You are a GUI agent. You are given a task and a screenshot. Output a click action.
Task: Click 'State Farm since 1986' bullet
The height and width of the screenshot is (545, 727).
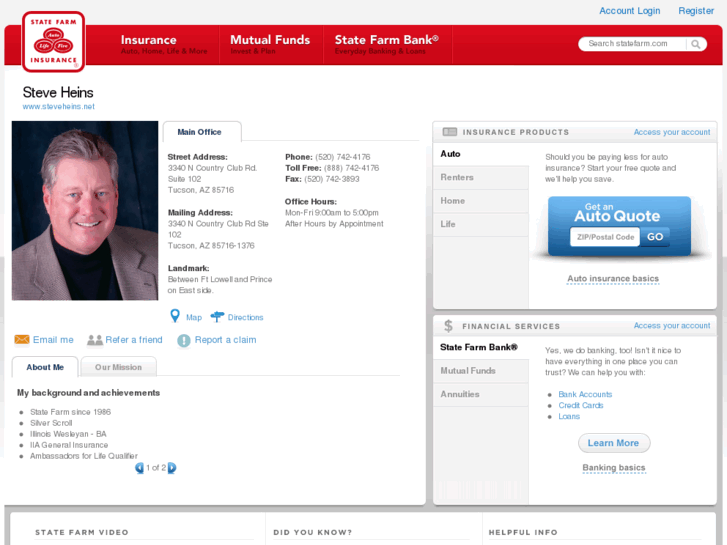[70, 412]
